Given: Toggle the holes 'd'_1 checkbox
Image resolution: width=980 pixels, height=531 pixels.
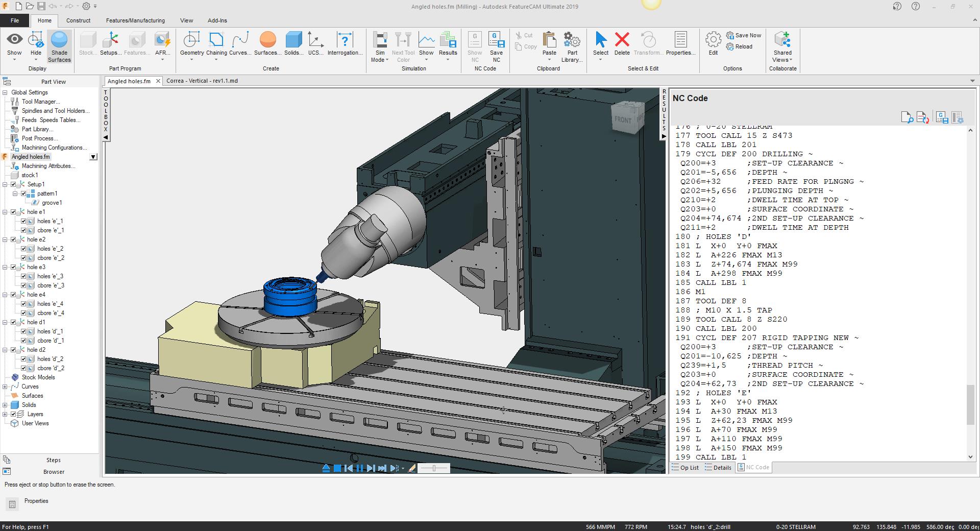Looking at the screenshot, I should pyautogui.click(x=23, y=331).
